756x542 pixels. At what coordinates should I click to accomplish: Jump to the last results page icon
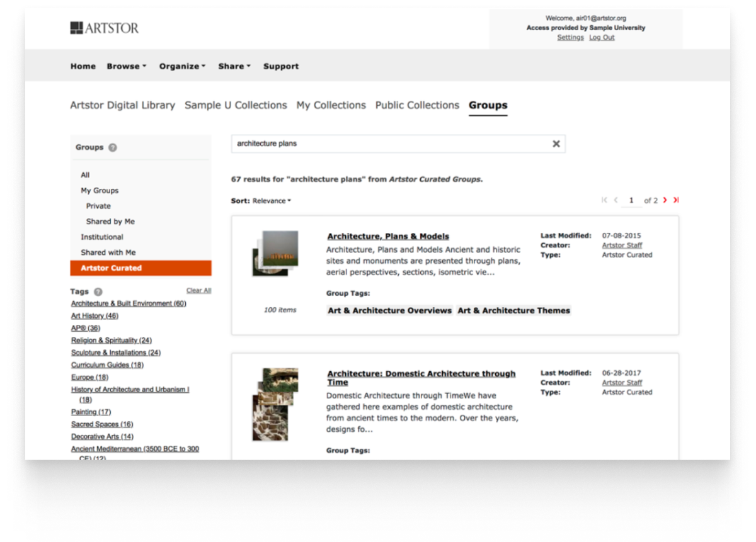click(x=676, y=200)
